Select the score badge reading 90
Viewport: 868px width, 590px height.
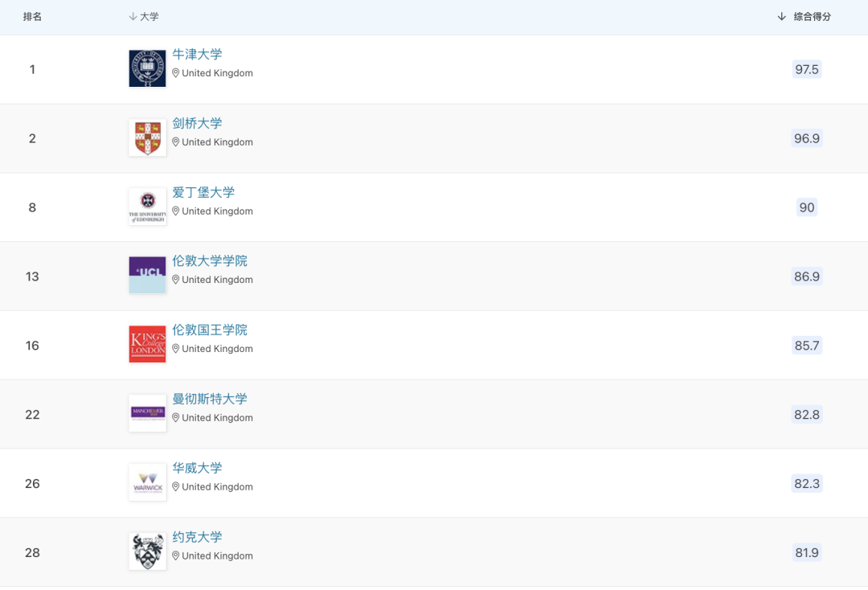[807, 207]
